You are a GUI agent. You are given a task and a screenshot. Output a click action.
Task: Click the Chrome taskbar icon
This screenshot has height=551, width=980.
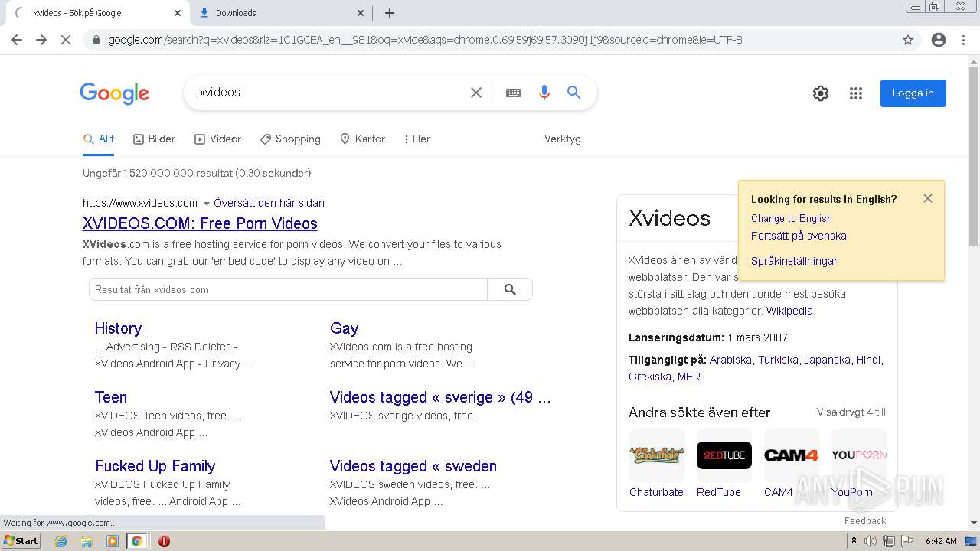click(x=136, y=541)
